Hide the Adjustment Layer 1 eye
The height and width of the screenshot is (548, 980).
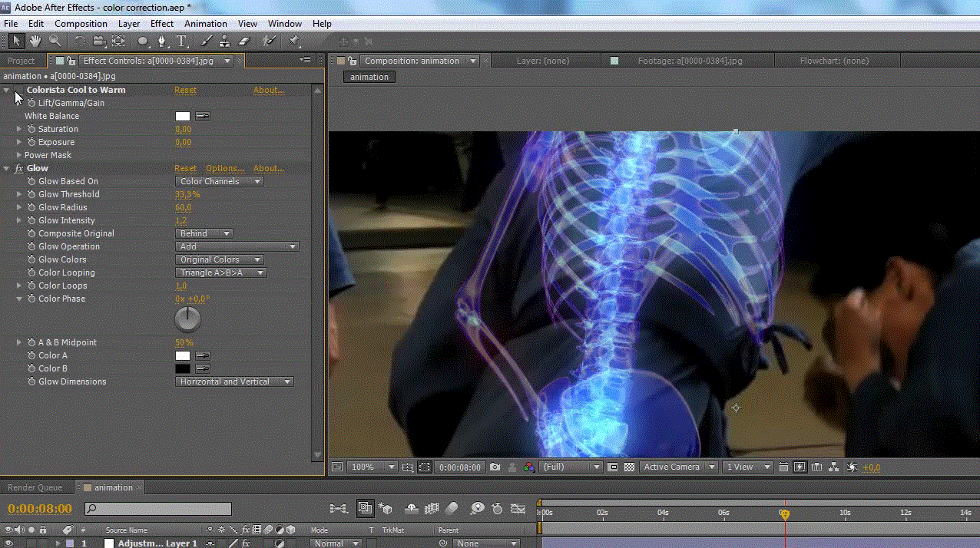8,543
